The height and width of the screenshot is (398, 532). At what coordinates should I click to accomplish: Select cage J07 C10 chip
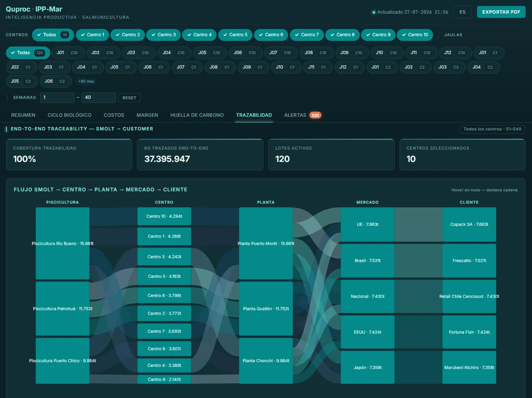click(x=280, y=53)
